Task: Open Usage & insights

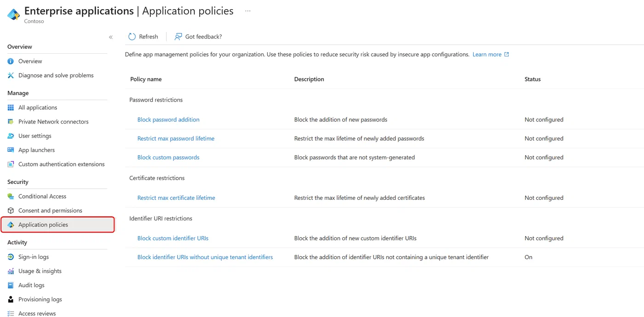Action: click(40, 271)
